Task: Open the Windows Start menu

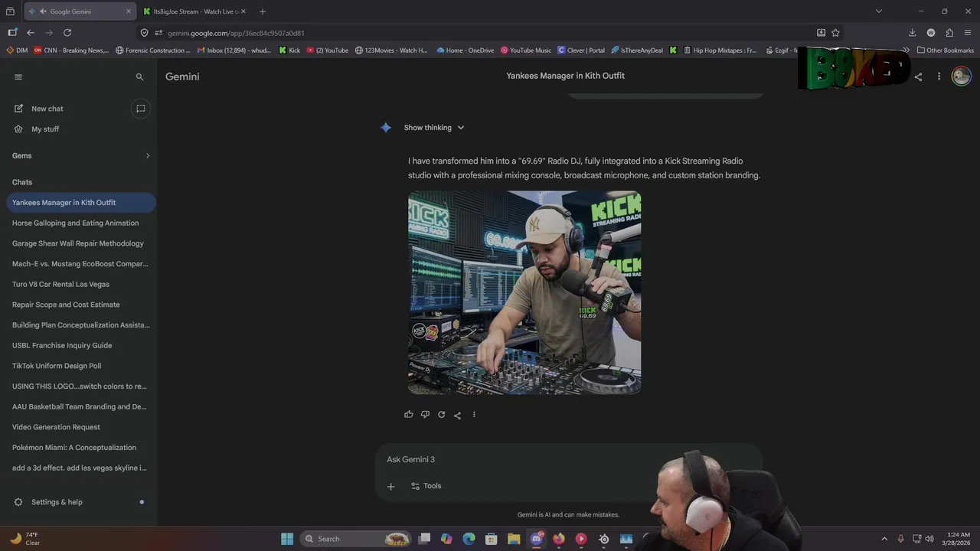Action: 287,539
